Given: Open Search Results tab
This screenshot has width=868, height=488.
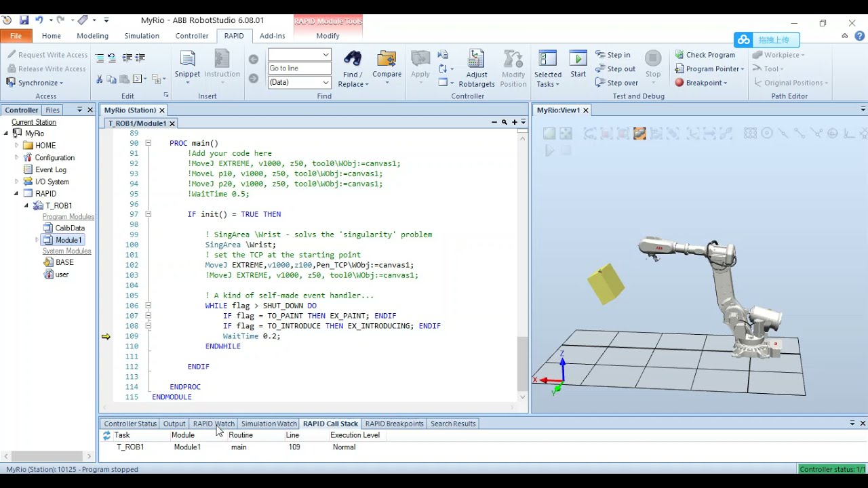Looking at the screenshot, I should [453, 424].
